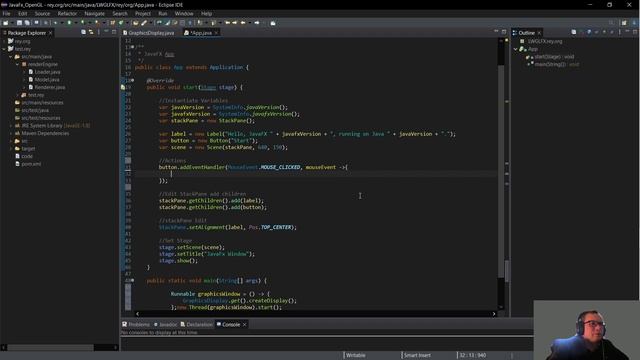640x360 pixels.
Task: Switch to the Problems tab
Action: [136, 324]
